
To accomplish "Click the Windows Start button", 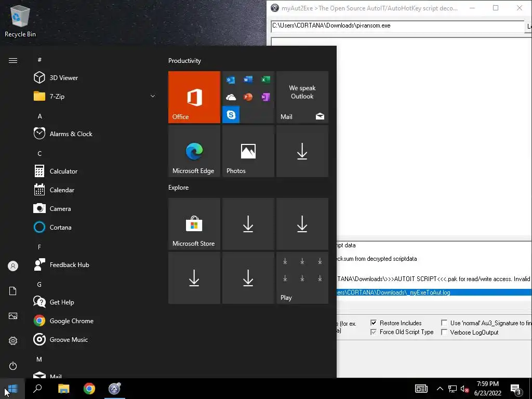I will [x=12, y=389].
